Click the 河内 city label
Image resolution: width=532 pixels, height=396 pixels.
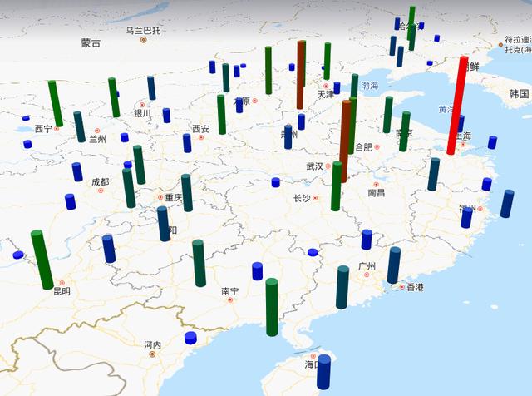pos(152,345)
